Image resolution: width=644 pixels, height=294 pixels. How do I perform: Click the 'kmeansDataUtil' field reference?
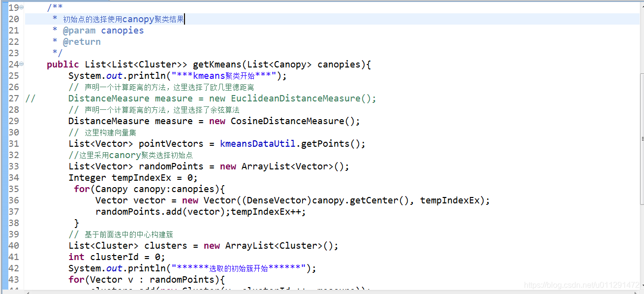(258, 144)
